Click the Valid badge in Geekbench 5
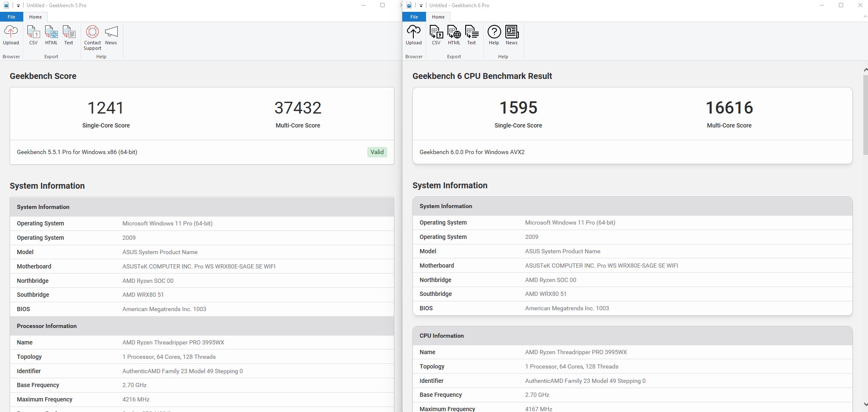The image size is (868, 412). pyautogui.click(x=377, y=152)
